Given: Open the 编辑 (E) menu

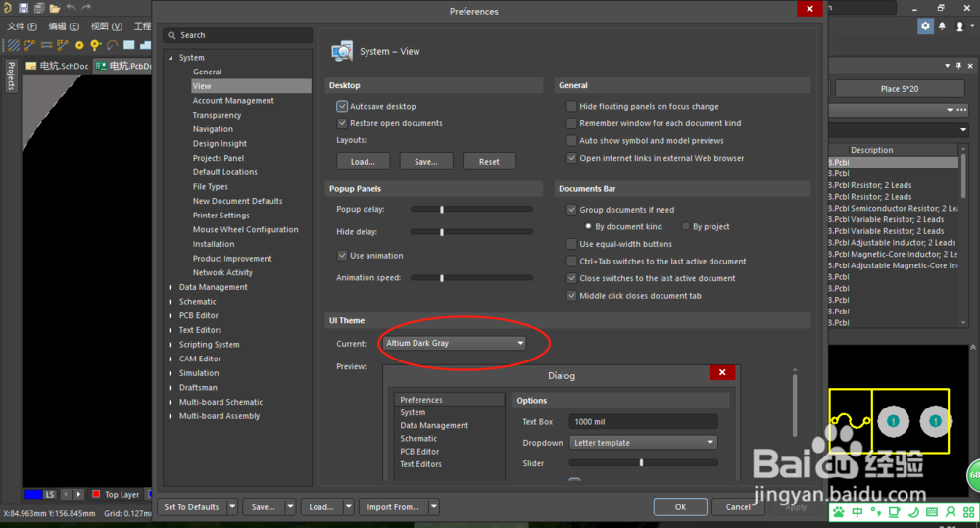Looking at the screenshot, I should pyautogui.click(x=64, y=26).
